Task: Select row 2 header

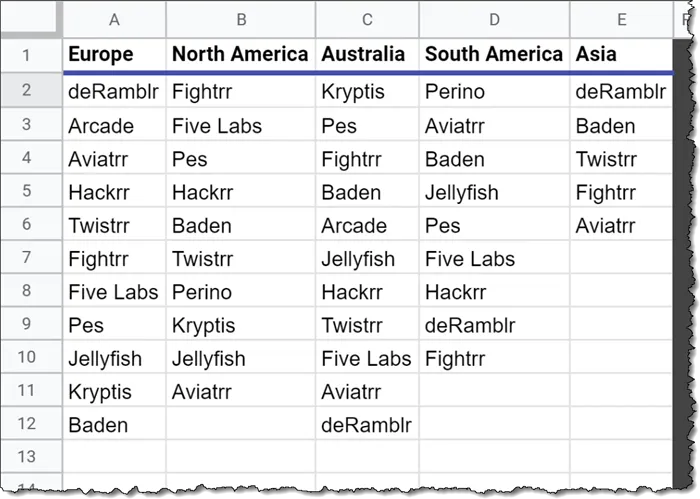Action: [27, 92]
